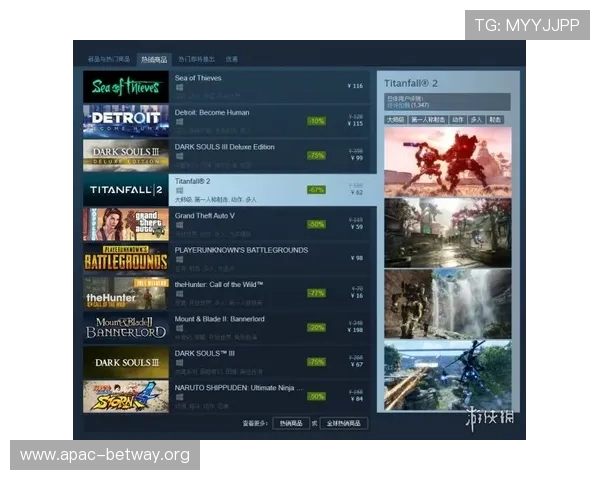Click the -20% badge on Bannerlord
600x480 pixels.
tap(316, 328)
